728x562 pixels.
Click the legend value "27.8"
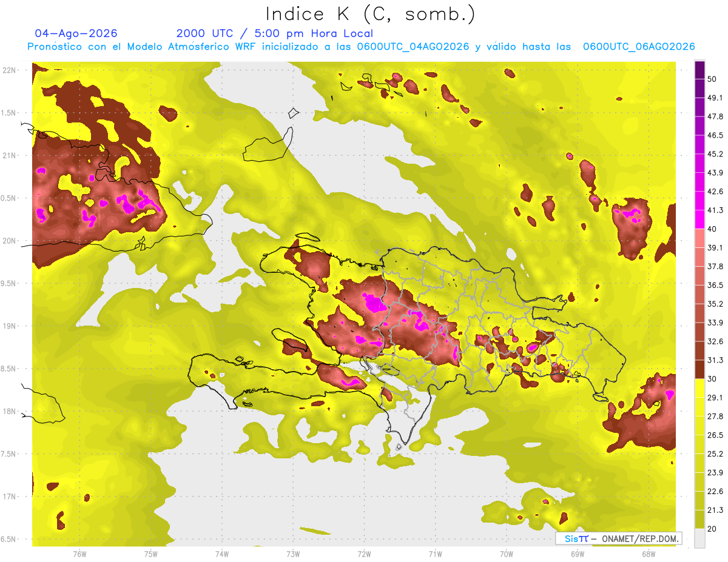coord(715,416)
